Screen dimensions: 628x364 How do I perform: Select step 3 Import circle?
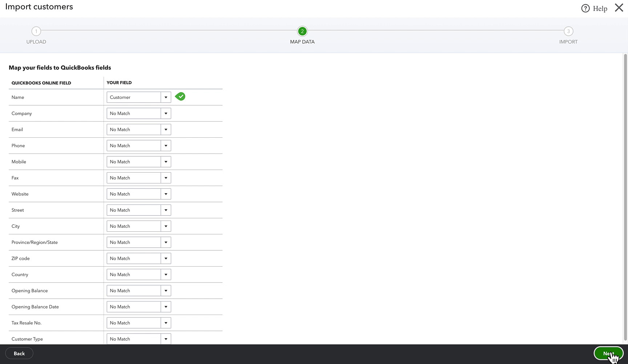tap(568, 31)
